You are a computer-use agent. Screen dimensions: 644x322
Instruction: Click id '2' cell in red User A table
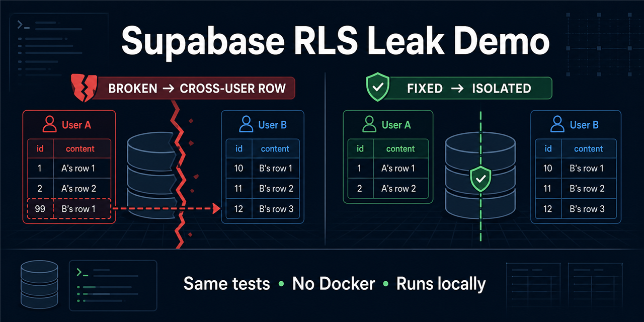[40, 189]
